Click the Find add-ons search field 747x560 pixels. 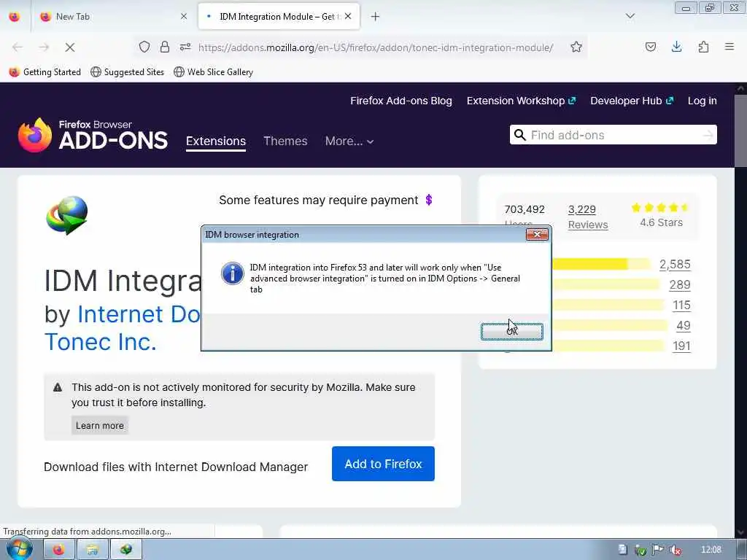pyautogui.click(x=614, y=135)
